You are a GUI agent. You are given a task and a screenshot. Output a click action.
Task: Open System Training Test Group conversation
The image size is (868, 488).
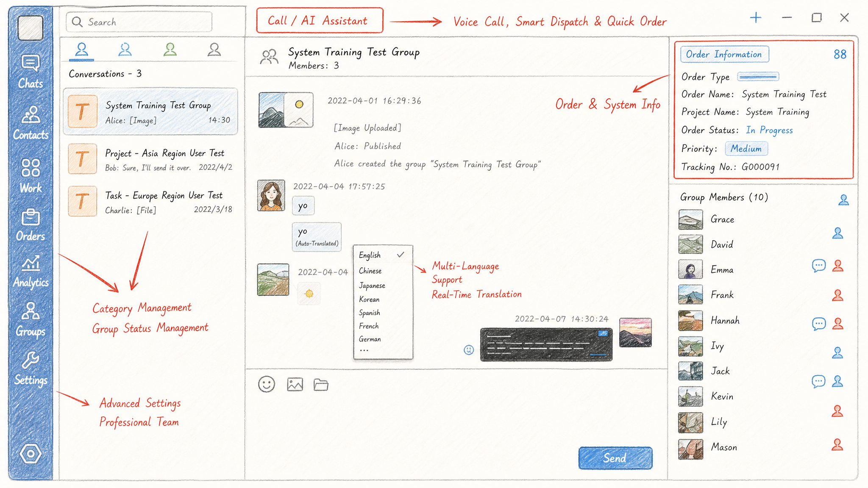(x=150, y=111)
